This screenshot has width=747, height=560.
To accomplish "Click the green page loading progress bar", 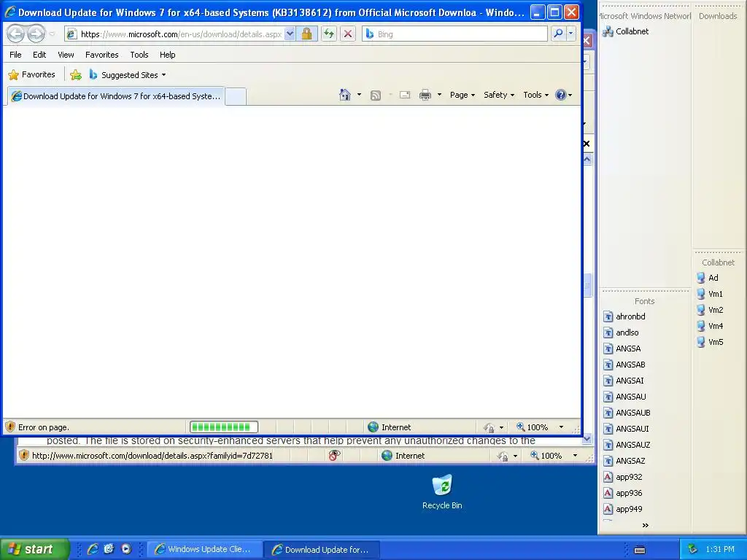I will 224,427.
